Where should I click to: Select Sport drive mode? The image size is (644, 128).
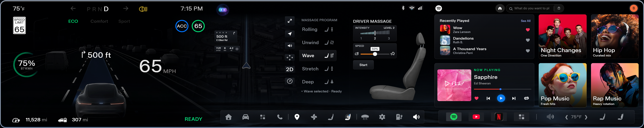(124, 21)
